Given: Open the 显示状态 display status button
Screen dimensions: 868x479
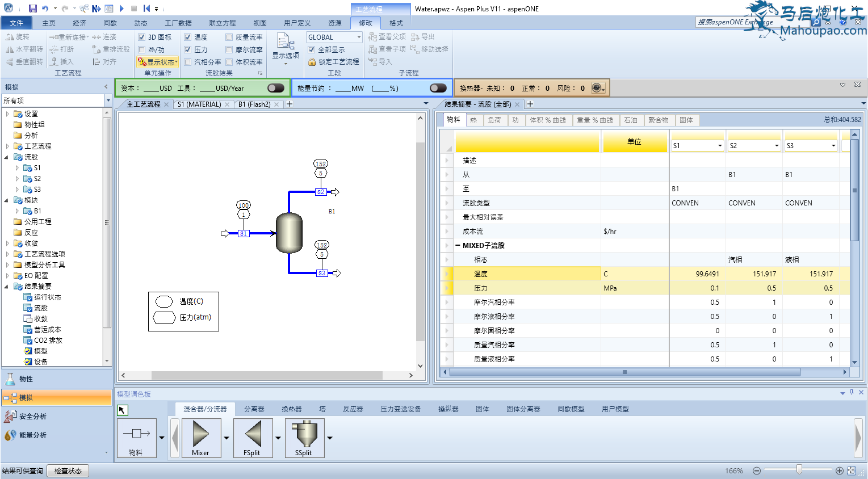Looking at the screenshot, I should pos(158,62).
